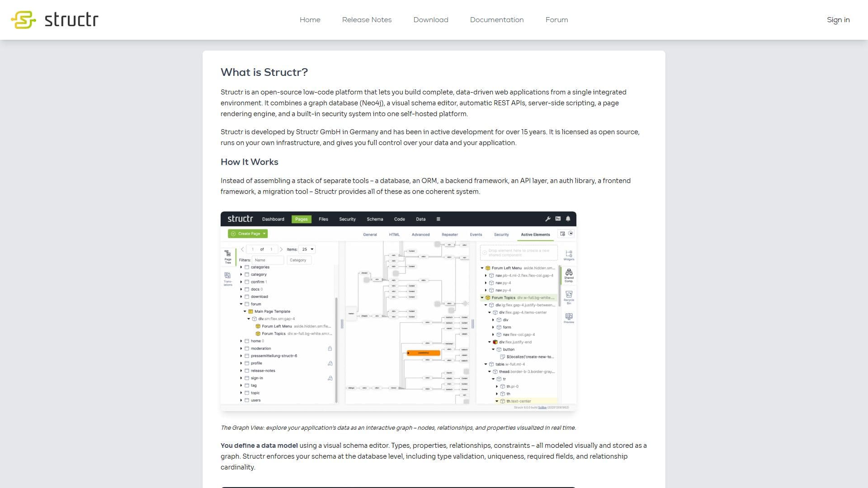Image resolution: width=868 pixels, height=488 pixels.
Task: Click the Name filter input field
Action: pyautogui.click(x=268, y=260)
